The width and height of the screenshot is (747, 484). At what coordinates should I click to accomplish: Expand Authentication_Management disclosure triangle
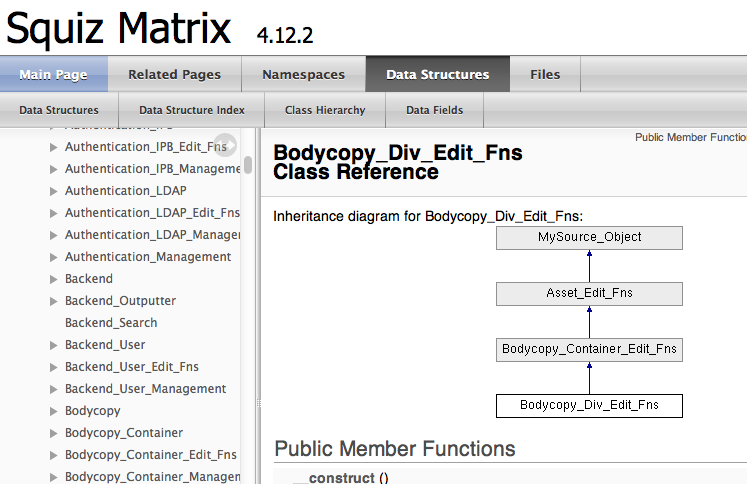coord(54,257)
